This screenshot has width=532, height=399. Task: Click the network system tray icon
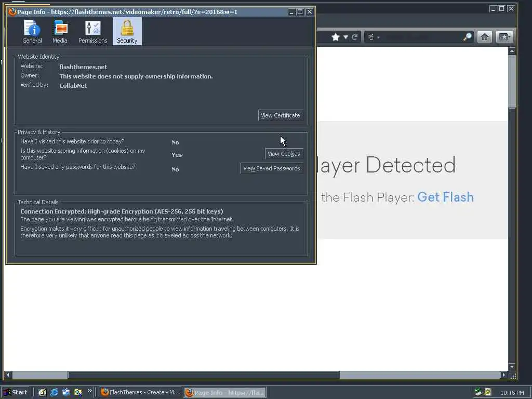(478, 392)
